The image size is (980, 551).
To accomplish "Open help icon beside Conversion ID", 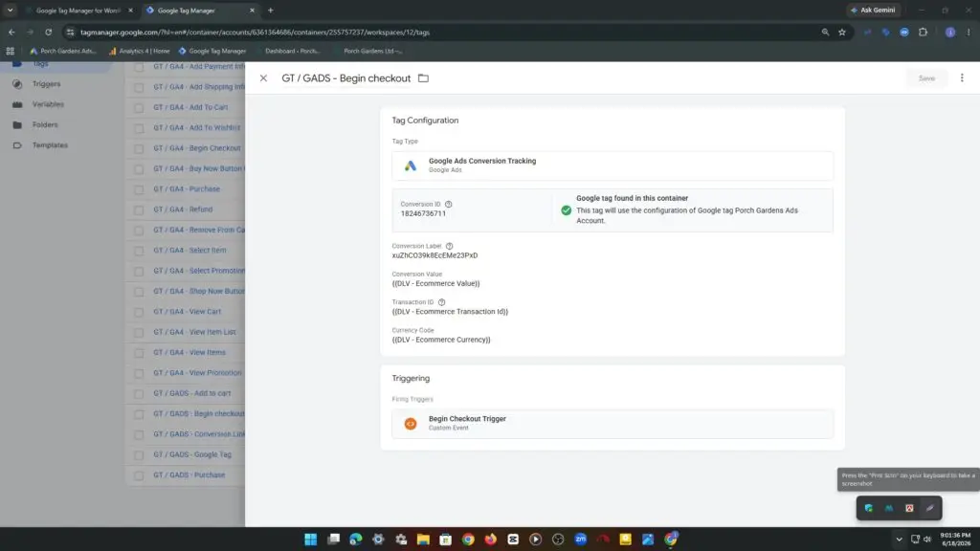I will (448, 205).
